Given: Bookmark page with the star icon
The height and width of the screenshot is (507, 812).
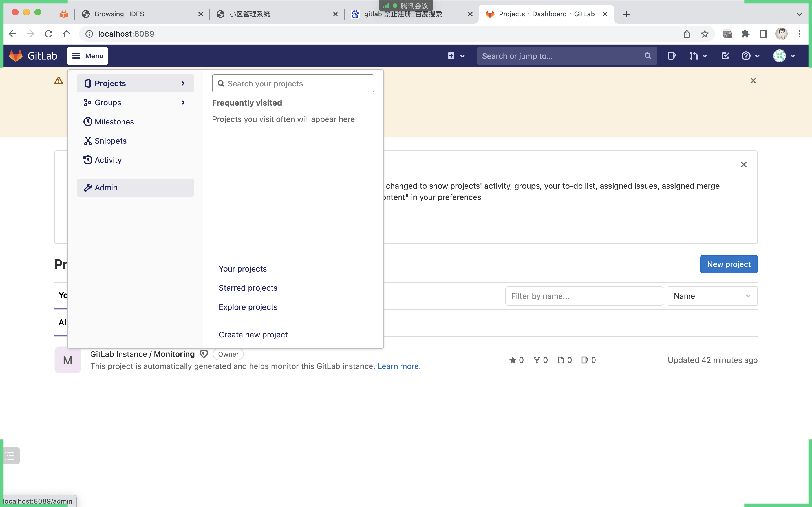Looking at the screenshot, I should click(705, 34).
